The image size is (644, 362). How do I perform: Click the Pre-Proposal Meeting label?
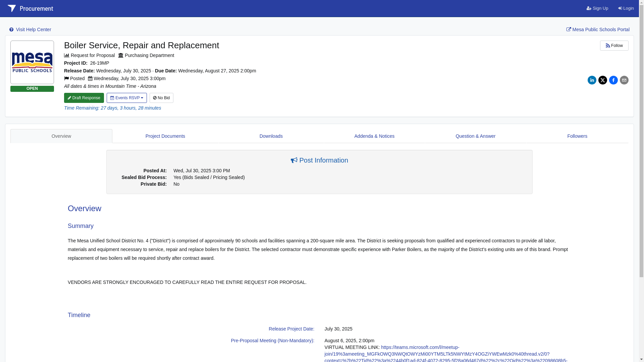(272, 341)
